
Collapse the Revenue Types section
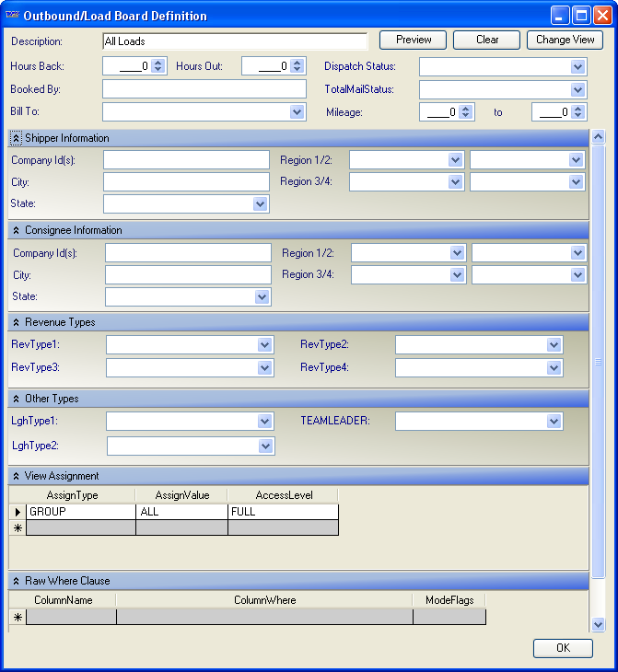(x=16, y=322)
